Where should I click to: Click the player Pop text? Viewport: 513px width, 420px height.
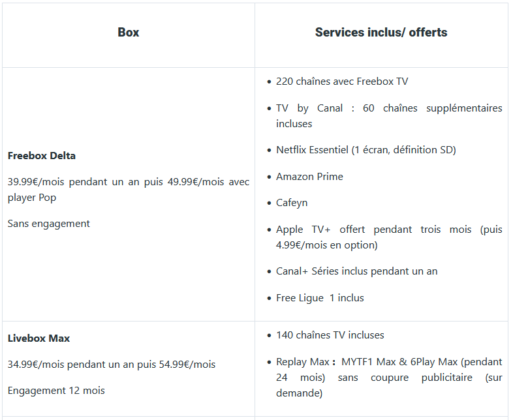(x=32, y=198)
